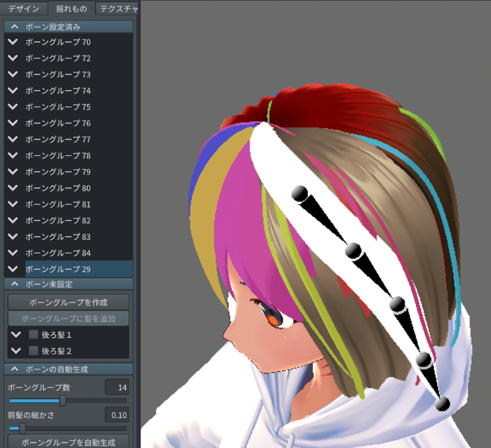The width and height of the screenshot is (491, 448).
Task: Select the ボーングループ 79 row
Action: click(x=79, y=172)
